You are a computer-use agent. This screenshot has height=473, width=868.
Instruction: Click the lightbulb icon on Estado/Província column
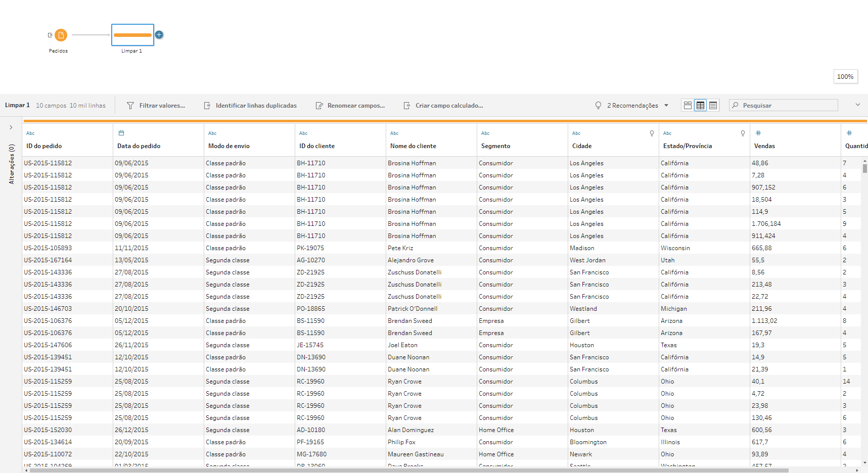click(x=743, y=133)
